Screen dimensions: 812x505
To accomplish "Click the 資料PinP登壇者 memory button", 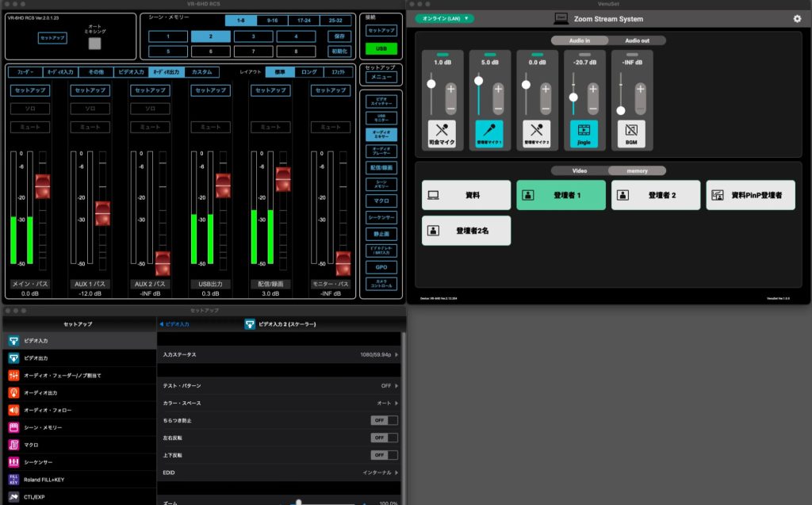I will click(749, 195).
